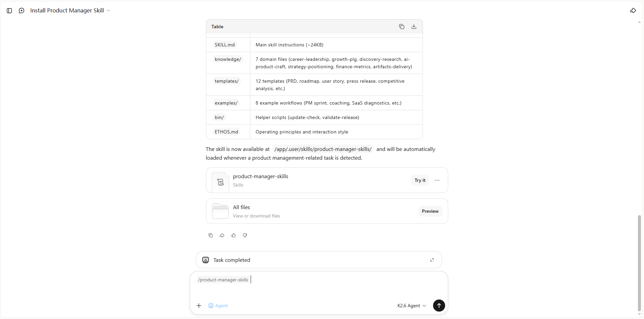644x319 pixels.
Task: Click the vertical scrollbar thumb
Action: pyautogui.click(x=639, y=263)
